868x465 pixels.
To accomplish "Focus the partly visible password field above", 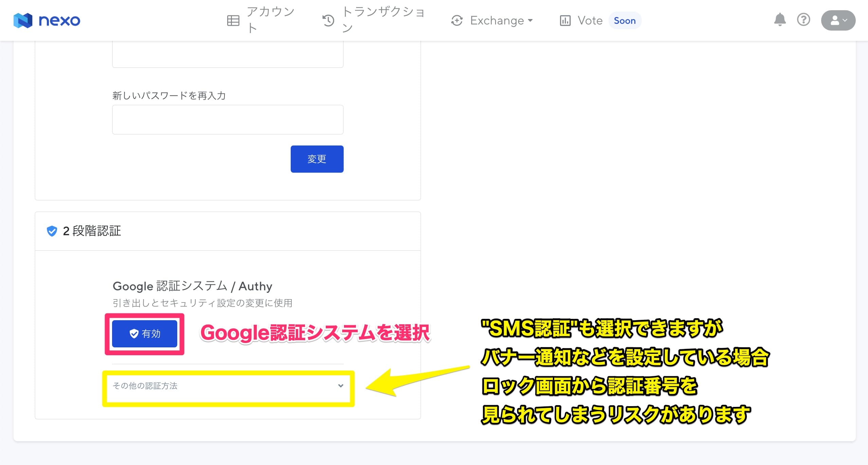I will tap(228, 54).
